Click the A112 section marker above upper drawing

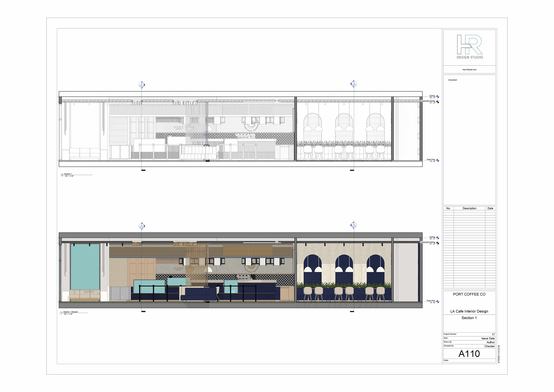[x=354, y=84]
